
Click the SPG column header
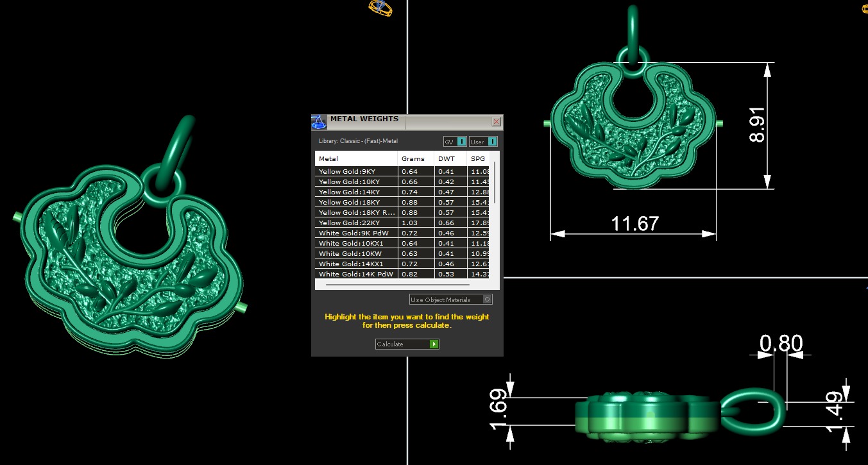(x=479, y=158)
